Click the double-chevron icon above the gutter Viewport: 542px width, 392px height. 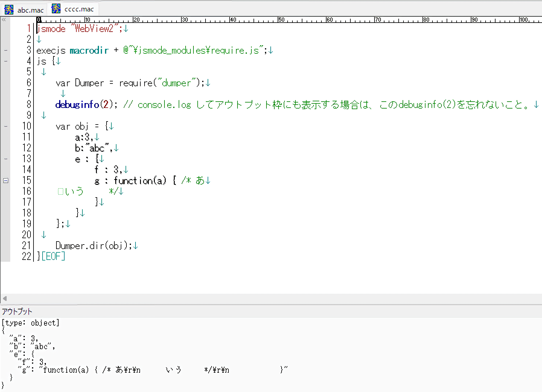(x=4, y=20)
